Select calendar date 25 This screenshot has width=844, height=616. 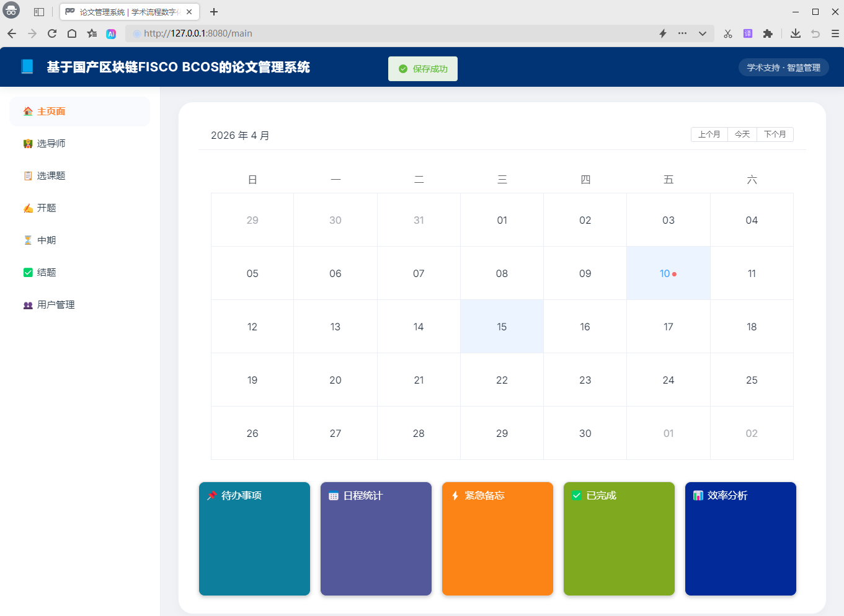pos(752,380)
